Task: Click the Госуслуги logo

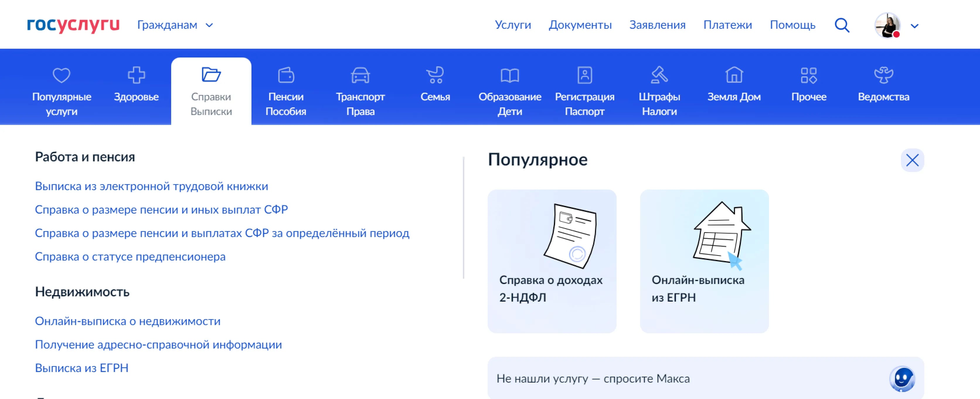Action: pos(73,25)
